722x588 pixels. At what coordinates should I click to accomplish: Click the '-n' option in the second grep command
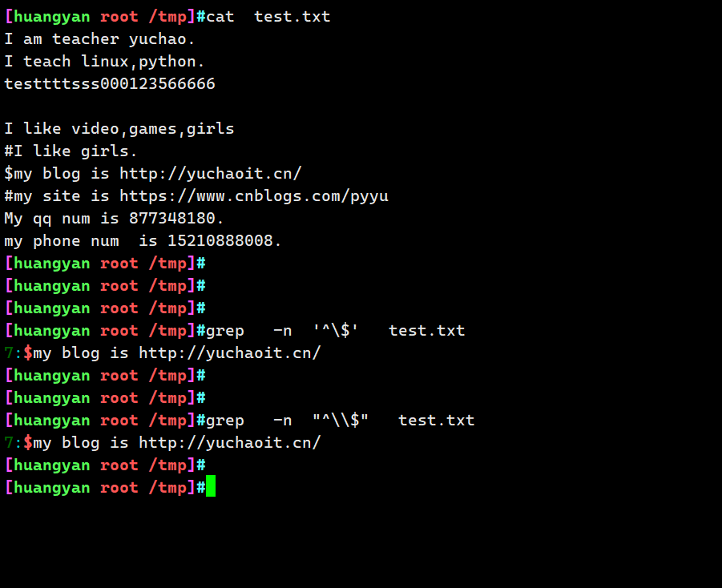[282, 421]
